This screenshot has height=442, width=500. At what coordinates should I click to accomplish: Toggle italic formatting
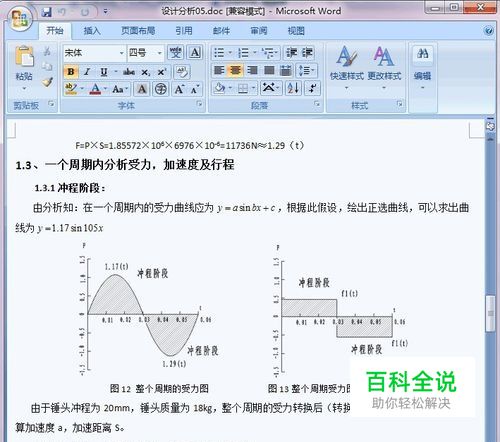click(87, 72)
